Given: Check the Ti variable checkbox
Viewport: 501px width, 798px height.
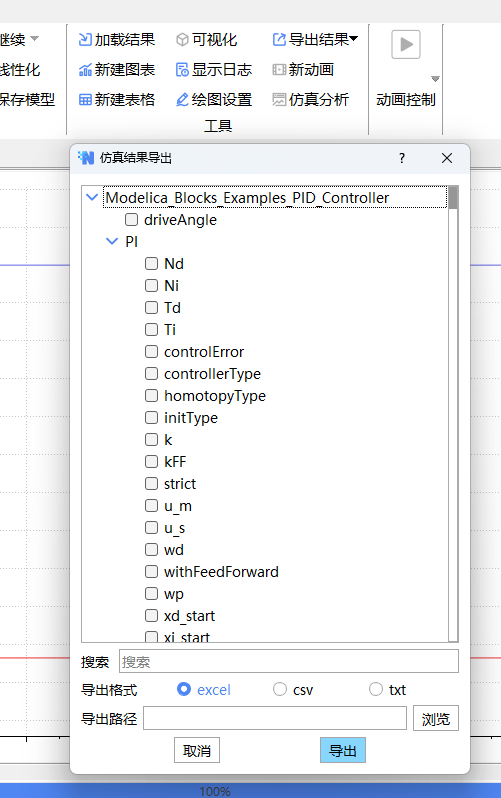Looking at the screenshot, I should (151, 329).
